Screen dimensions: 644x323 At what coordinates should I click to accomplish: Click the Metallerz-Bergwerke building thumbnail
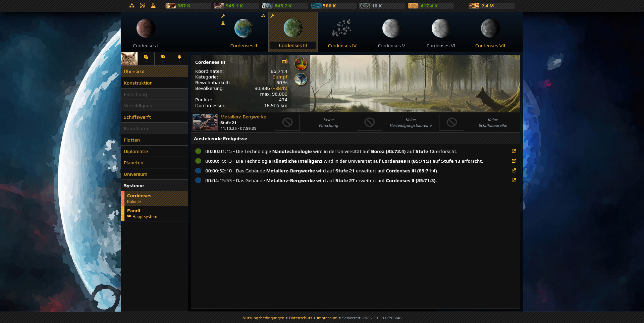(x=205, y=122)
